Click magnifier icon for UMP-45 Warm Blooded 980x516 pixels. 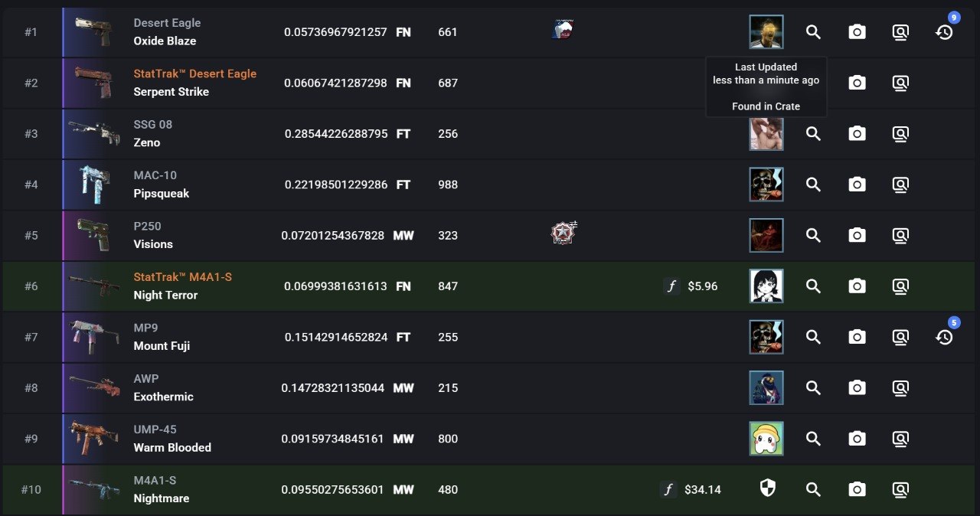813,439
